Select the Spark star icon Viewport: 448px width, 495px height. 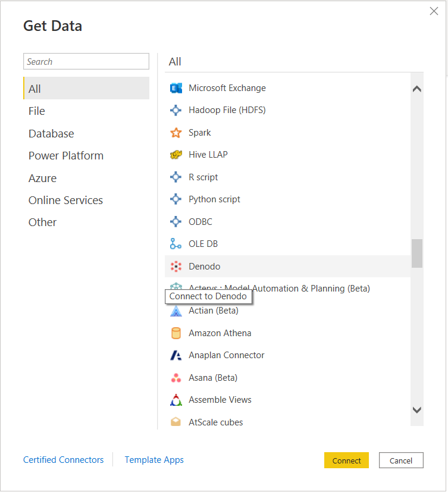point(176,132)
